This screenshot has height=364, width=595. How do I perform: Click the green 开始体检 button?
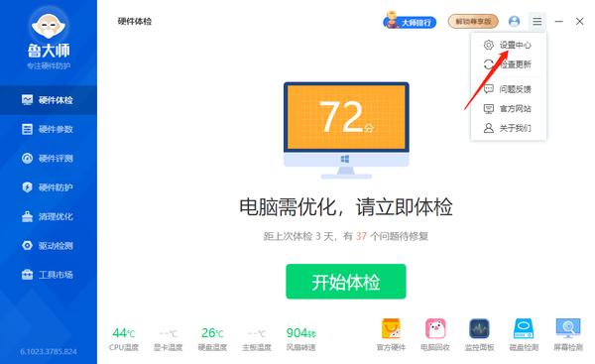tap(346, 282)
